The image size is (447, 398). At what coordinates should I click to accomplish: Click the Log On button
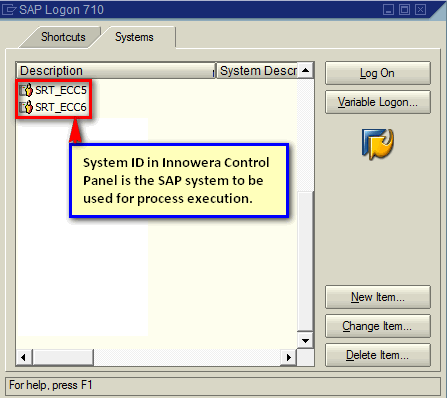tap(378, 73)
